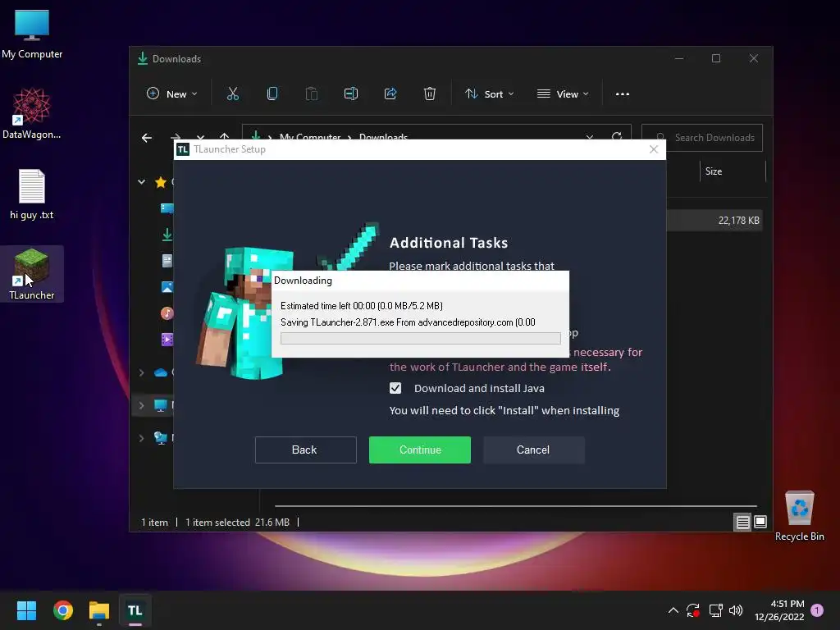Click the Downloads sidebar arrow icon
This screenshot has height=630, width=840.
coord(167,235)
